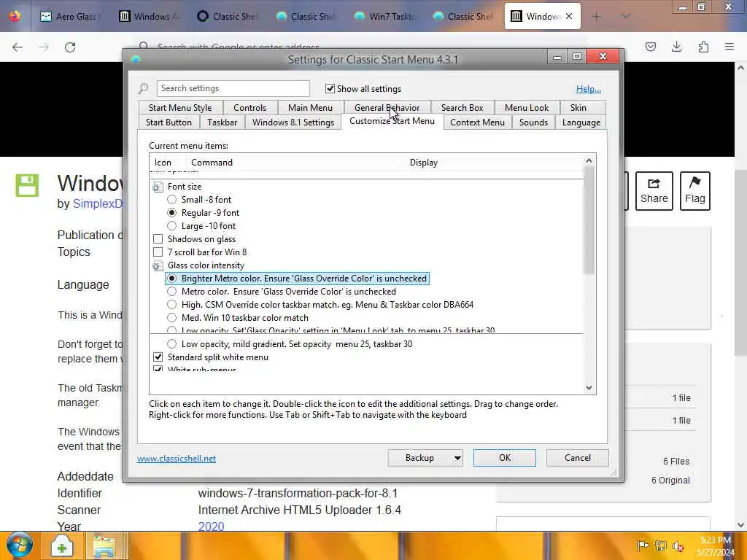Open the Windows Start orb
This screenshot has width=747, height=560.
(20, 545)
